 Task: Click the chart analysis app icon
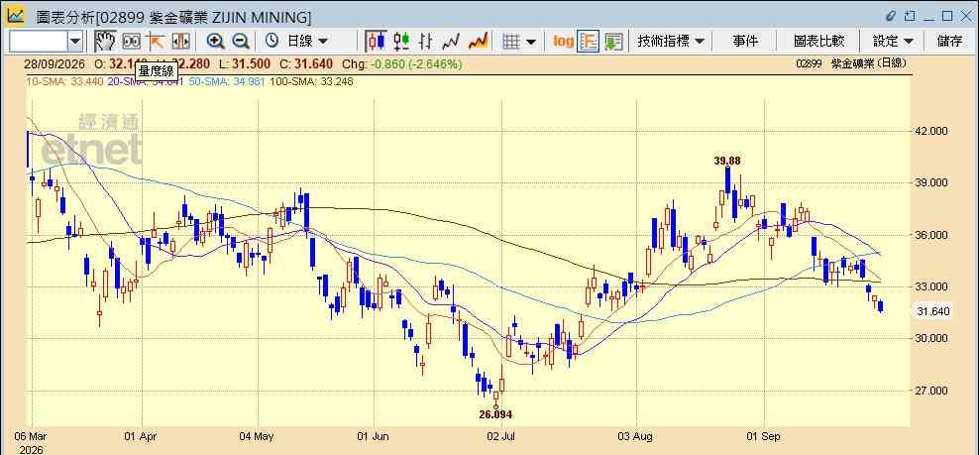(16, 16)
